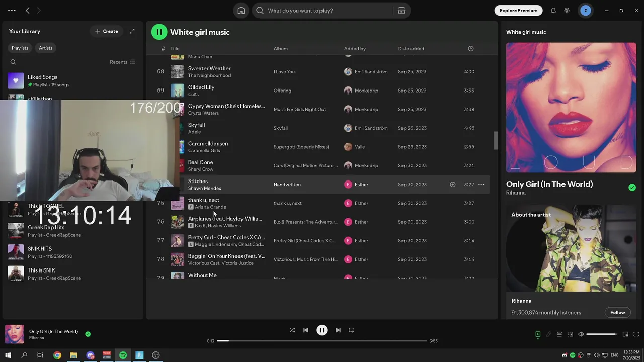Open Liked Songs playlist

(73, 81)
